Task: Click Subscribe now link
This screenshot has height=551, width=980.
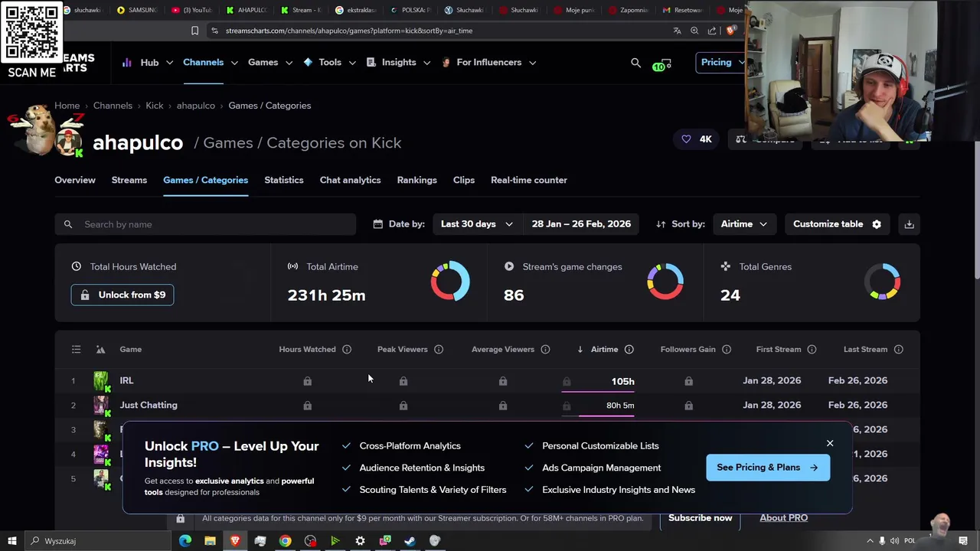Action: tap(700, 518)
